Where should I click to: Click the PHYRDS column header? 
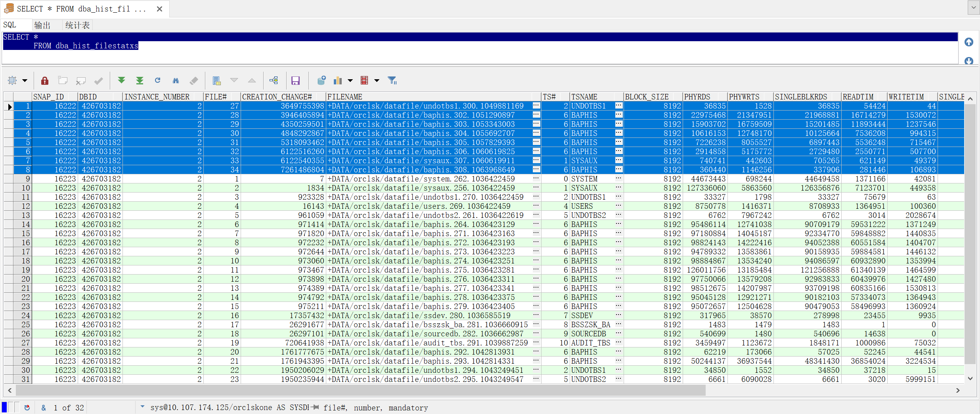coord(704,97)
